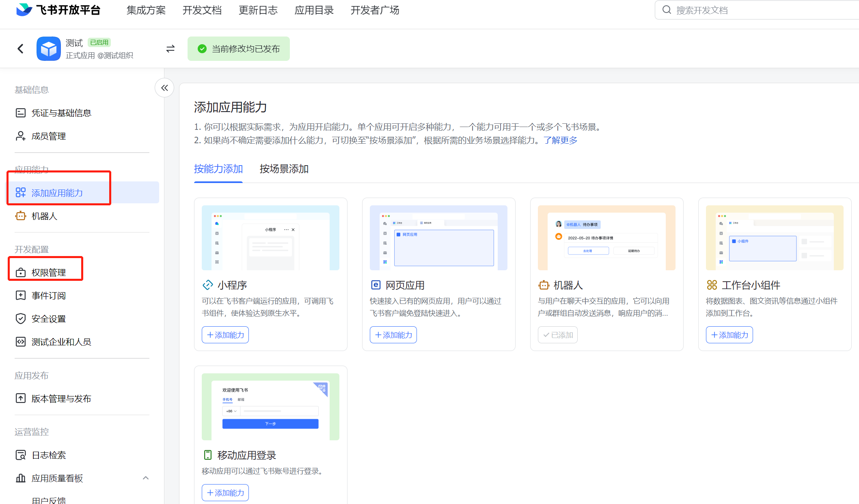This screenshot has height=504, width=859.
Task: Click the 了解更多 link
Action: coord(561,140)
